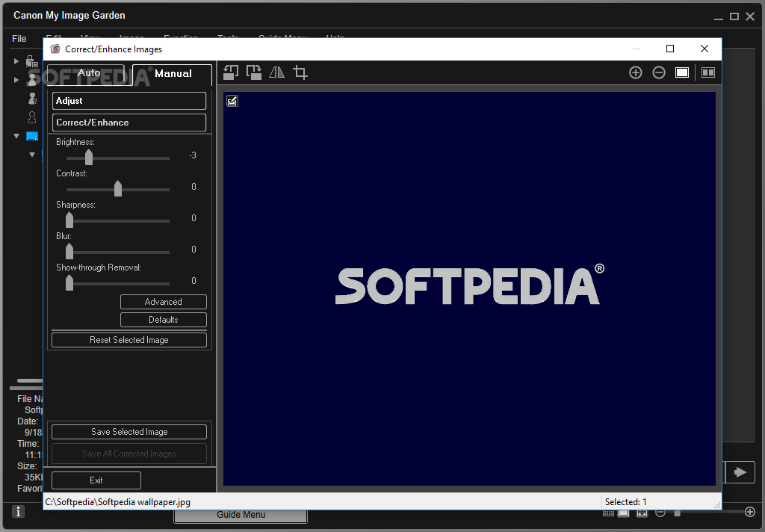This screenshot has width=765, height=532.
Task: Select Unregistered People icon in sidebar
Action: pos(32,99)
